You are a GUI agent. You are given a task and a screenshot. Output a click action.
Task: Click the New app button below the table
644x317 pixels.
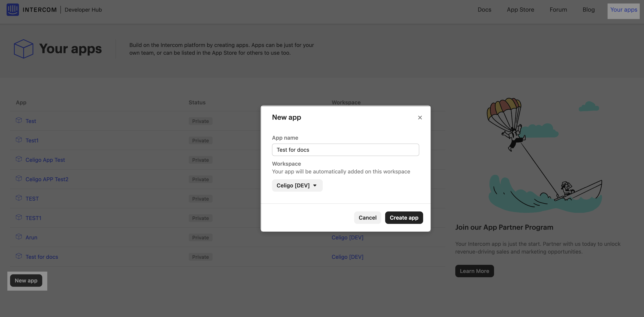point(26,281)
